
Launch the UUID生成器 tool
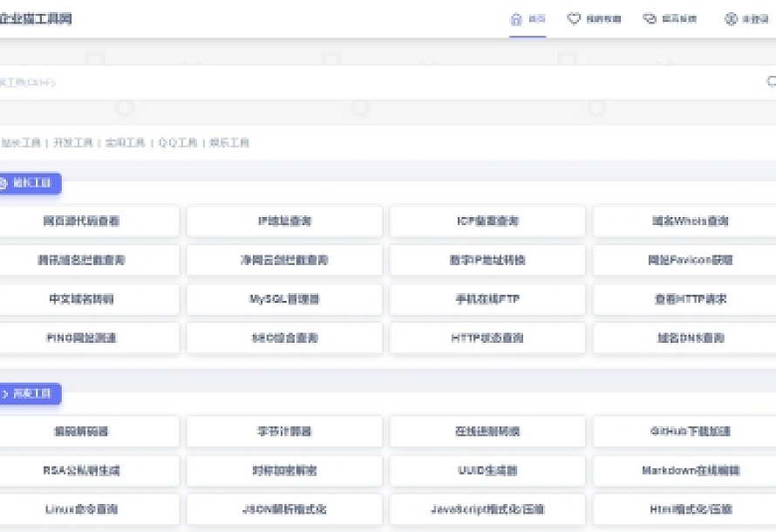pyautogui.click(x=487, y=470)
